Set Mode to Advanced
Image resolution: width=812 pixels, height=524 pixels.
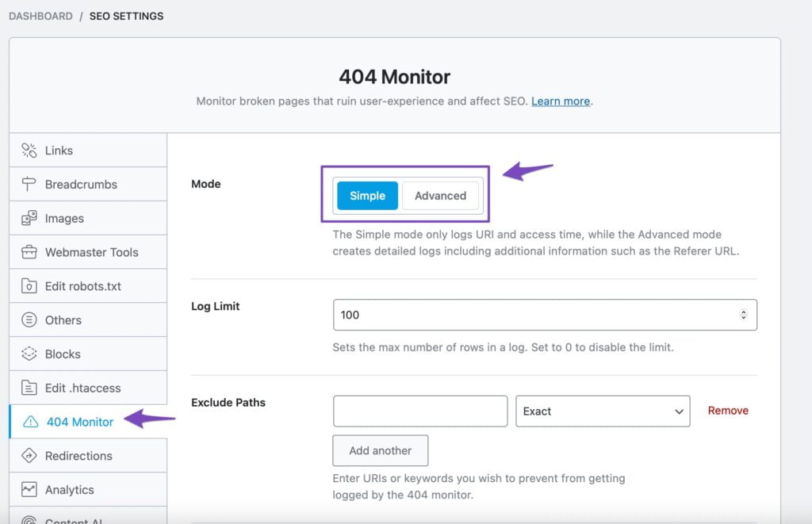point(440,196)
